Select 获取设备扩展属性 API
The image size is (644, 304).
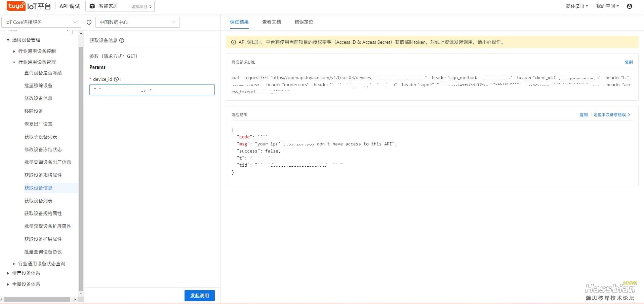tap(43, 239)
